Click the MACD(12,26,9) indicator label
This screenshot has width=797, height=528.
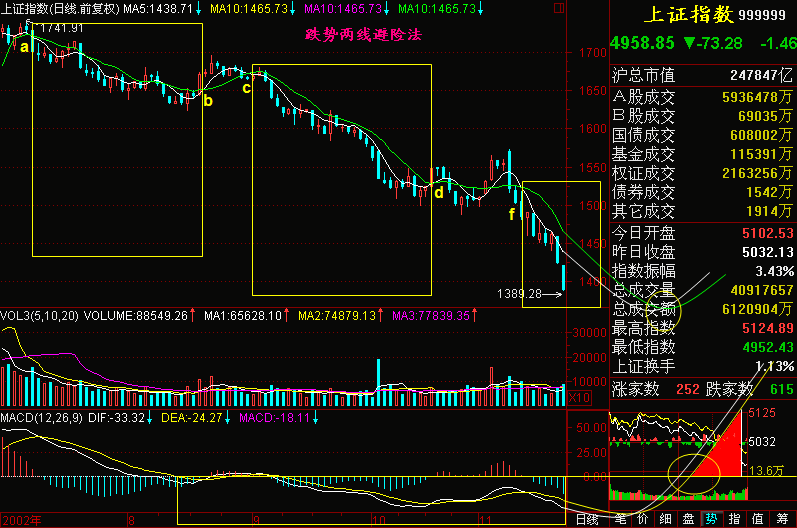coord(42,418)
